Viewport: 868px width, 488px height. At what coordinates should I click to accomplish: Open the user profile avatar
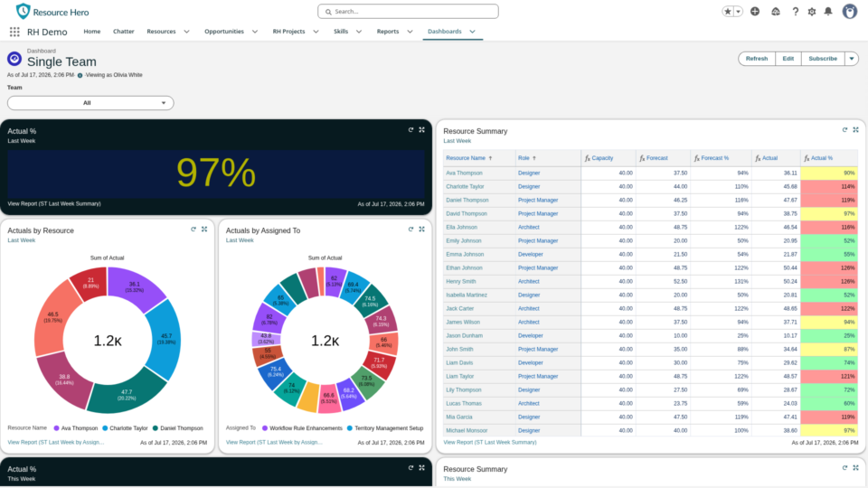pos(850,11)
